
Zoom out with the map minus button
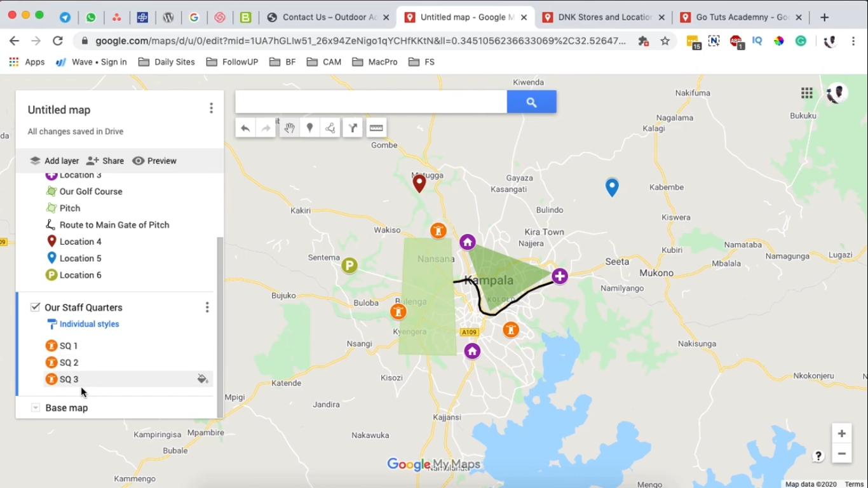(842, 454)
